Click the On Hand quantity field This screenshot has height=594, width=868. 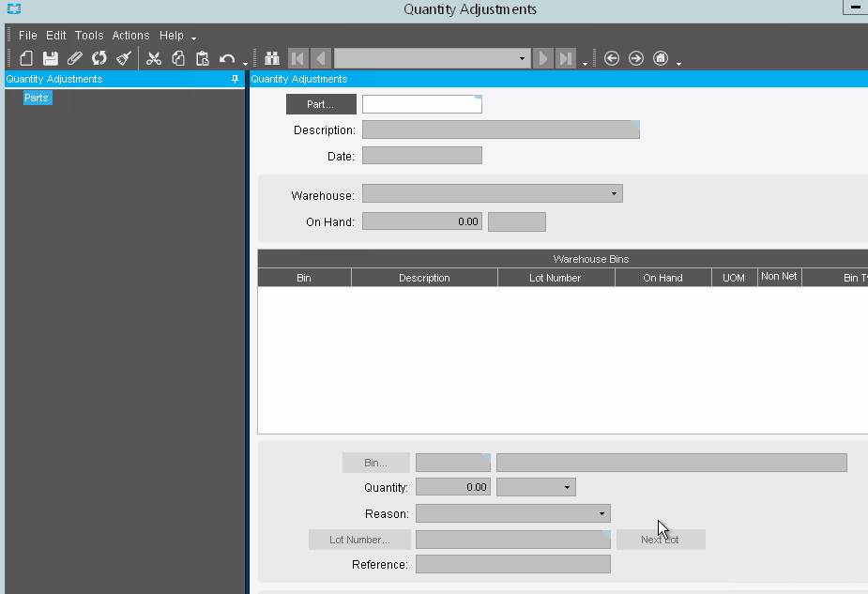click(x=422, y=221)
